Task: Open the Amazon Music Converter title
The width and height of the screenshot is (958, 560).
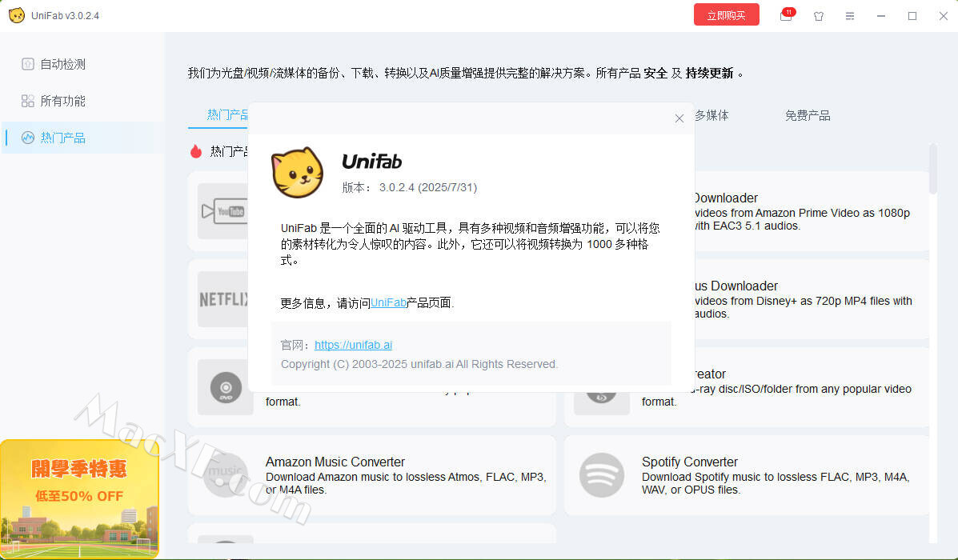Action: pos(335,462)
